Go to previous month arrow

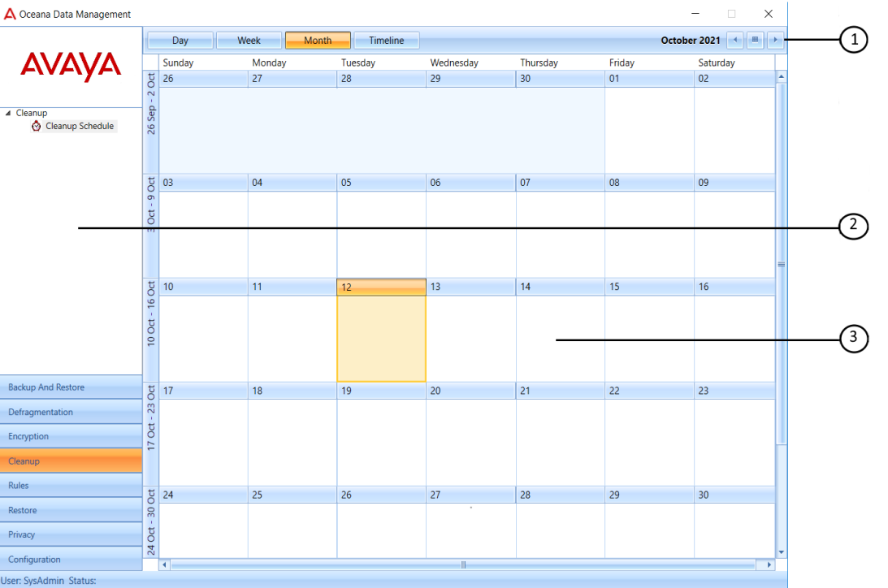click(x=735, y=40)
